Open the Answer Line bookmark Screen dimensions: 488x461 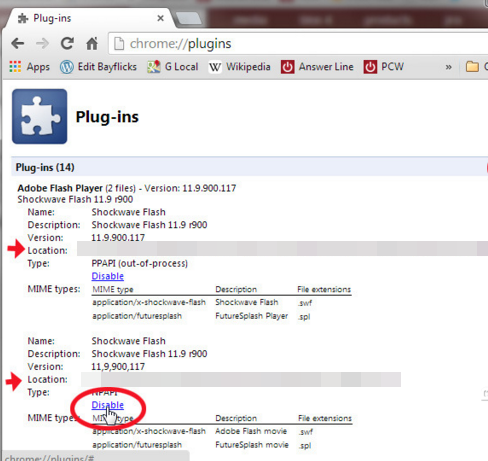pos(317,67)
